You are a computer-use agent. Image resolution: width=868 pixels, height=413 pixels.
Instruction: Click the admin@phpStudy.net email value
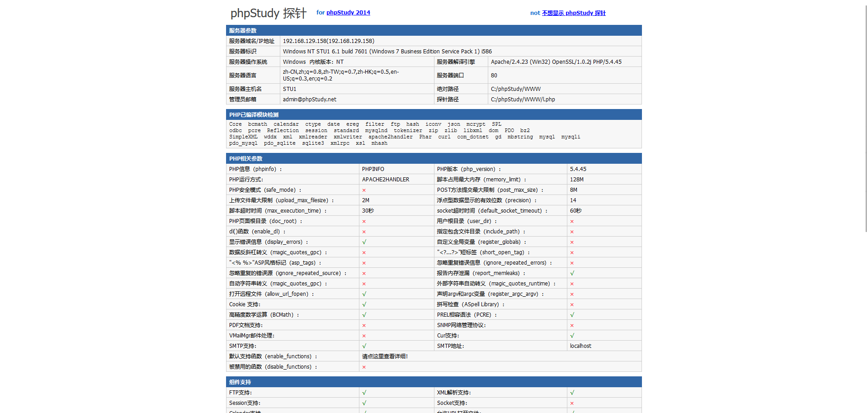point(310,100)
